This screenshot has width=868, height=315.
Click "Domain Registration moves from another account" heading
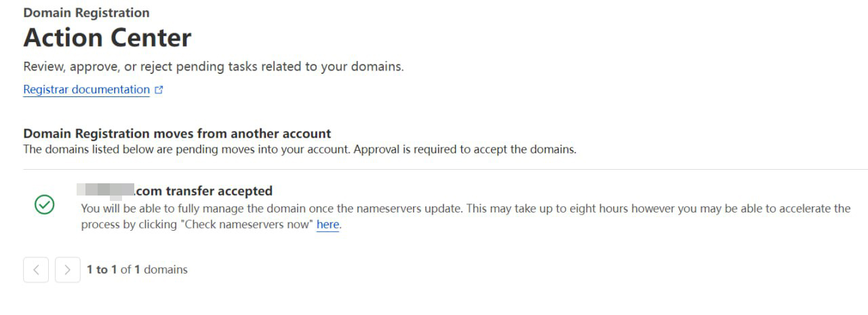tap(177, 133)
